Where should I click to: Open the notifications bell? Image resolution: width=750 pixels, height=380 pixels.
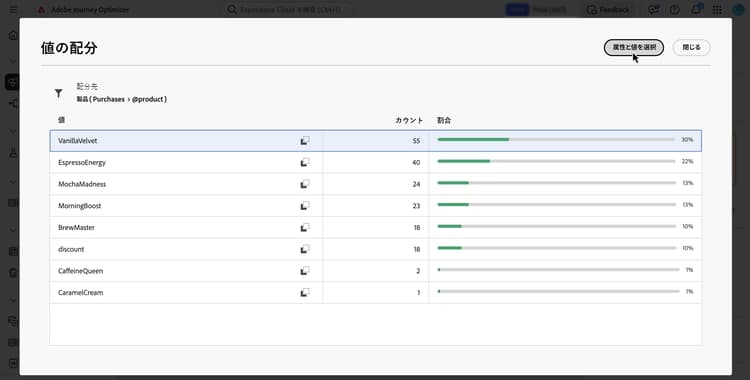[x=696, y=10]
